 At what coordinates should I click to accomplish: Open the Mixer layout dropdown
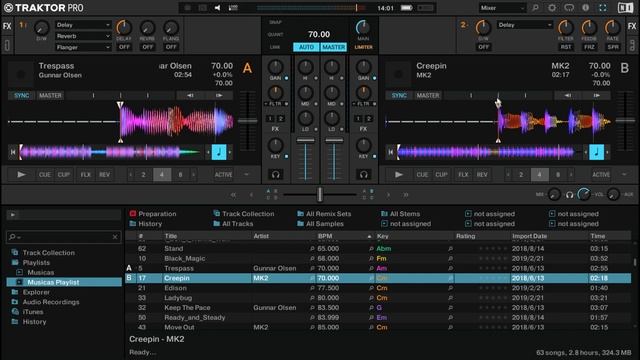(502, 8)
